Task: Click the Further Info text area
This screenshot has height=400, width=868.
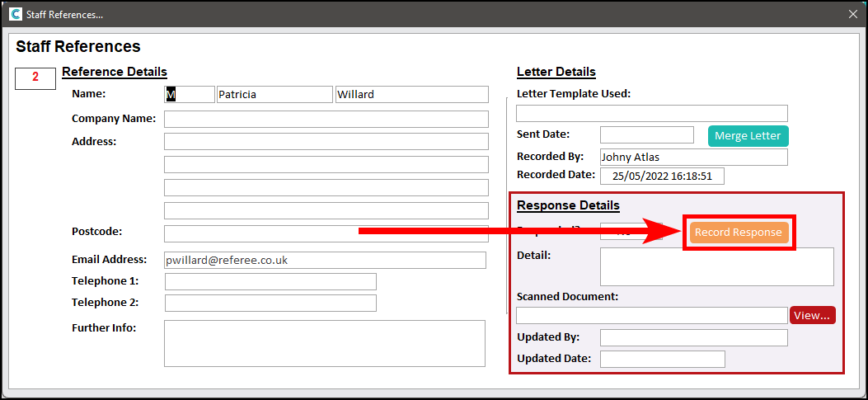Action: [324, 343]
